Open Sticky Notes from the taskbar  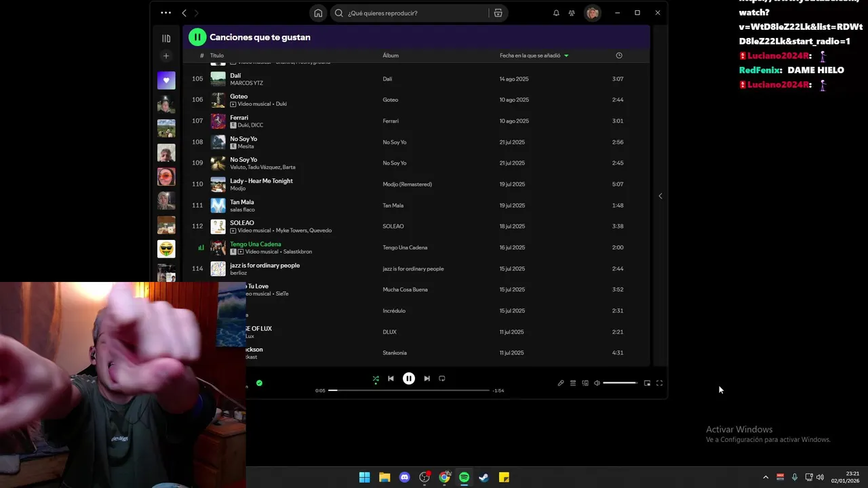(x=504, y=477)
